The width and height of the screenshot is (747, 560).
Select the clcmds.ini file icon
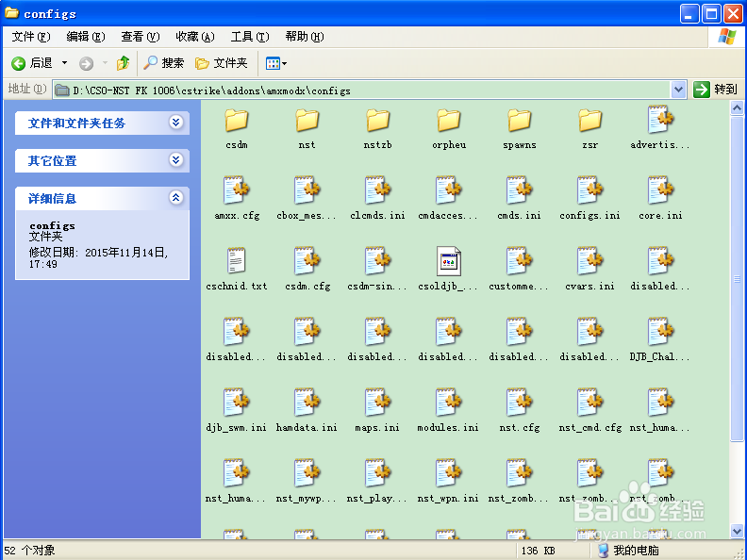click(378, 190)
